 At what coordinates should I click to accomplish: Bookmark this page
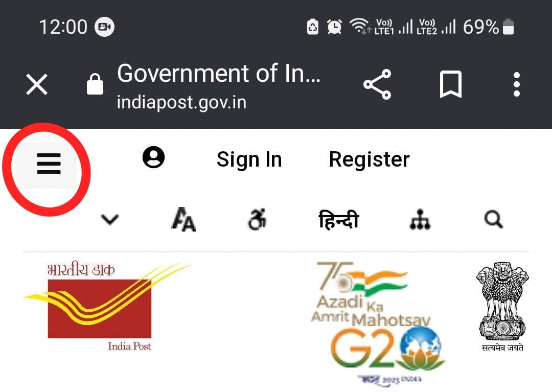451,84
